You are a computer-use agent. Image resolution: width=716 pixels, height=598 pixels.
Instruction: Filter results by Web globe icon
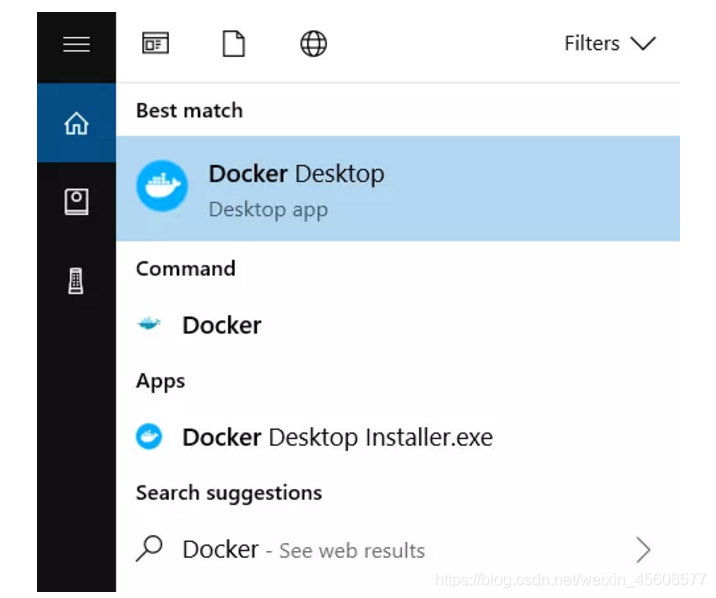(313, 44)
